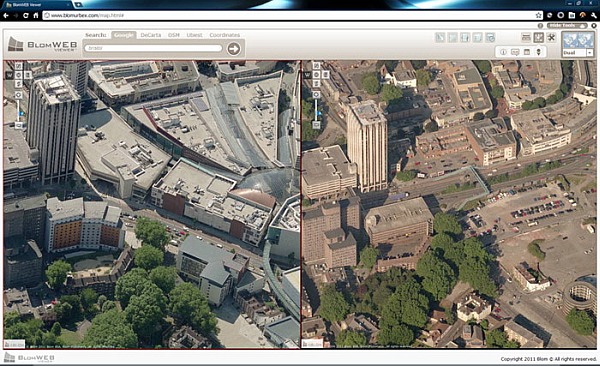Click the dual map thumbnail preview
This screenshot has height=366, width=600.
click(578, 40)
